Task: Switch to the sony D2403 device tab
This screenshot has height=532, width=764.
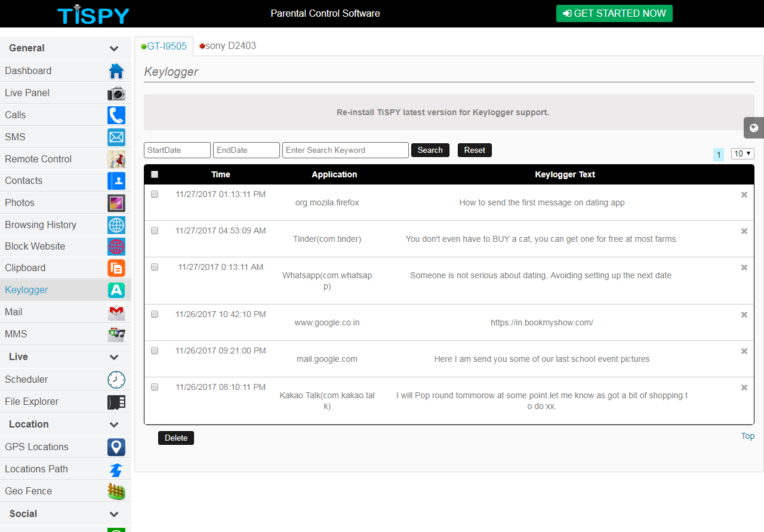Action: [227, 46]
